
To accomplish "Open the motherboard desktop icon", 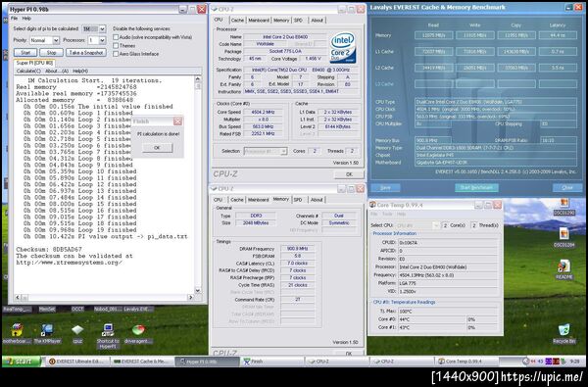I will point(17,330).
